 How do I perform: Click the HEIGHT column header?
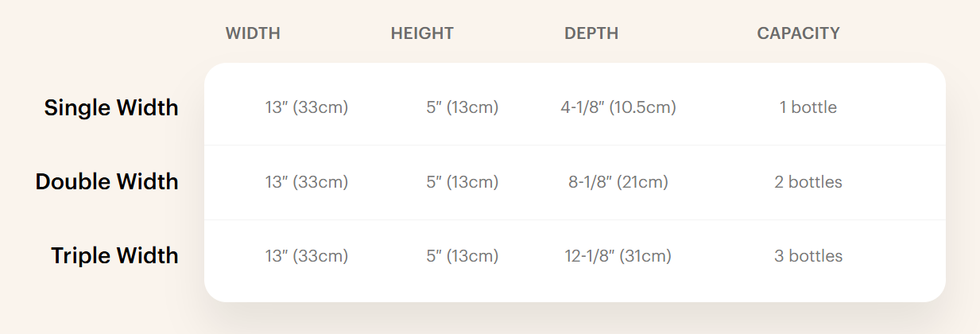tap(422, 33)
